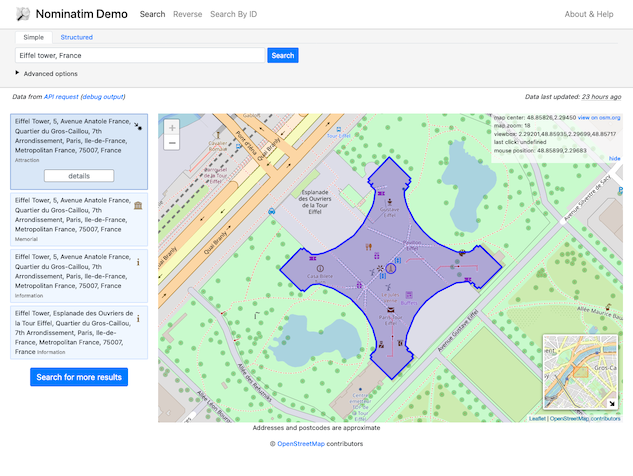633x476 pixels.
Task: Click the Nominatim Demo title
Action: (82, 14)
